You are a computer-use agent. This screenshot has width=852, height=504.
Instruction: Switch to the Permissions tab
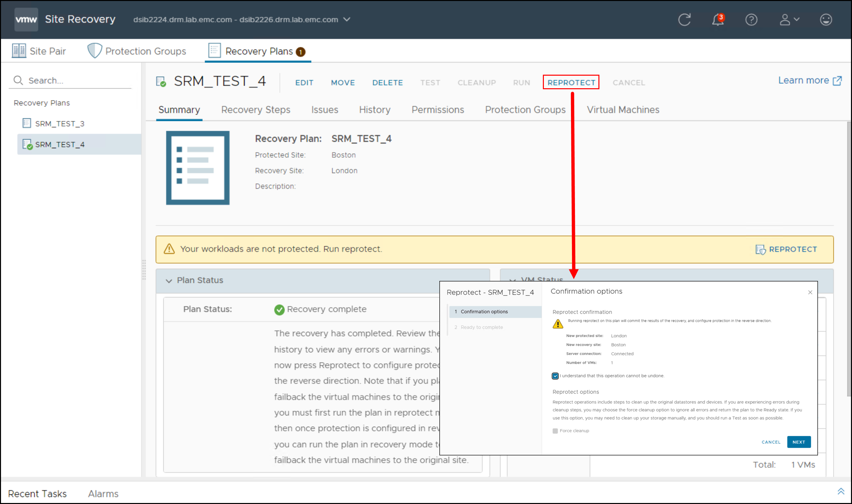[x=438, y=110]
